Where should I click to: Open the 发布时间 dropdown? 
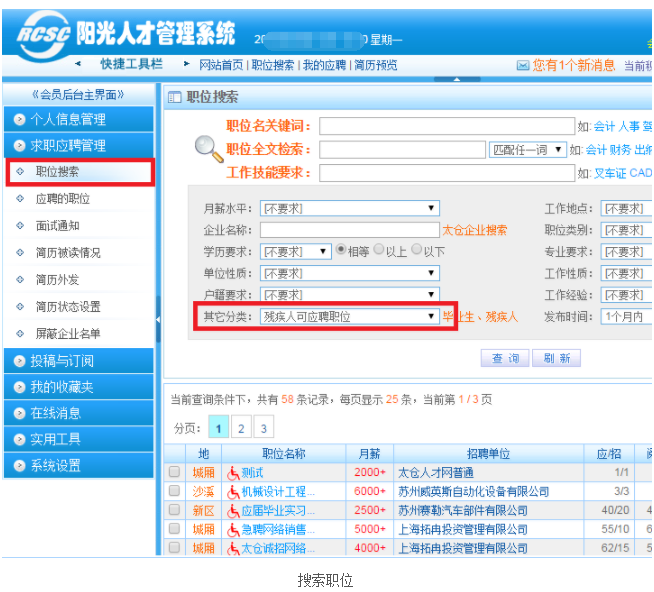[x=627, y=317]
